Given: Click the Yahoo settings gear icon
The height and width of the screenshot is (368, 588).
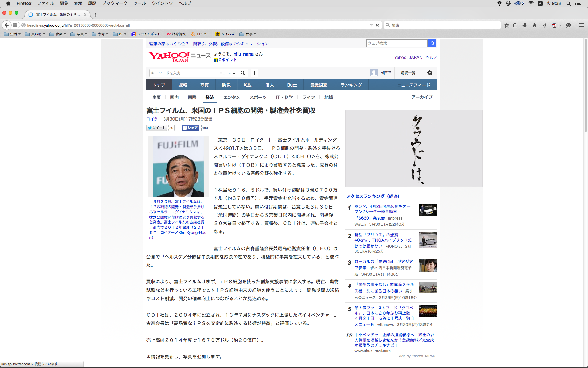Looking at the screenshot, I should [430, 73].
